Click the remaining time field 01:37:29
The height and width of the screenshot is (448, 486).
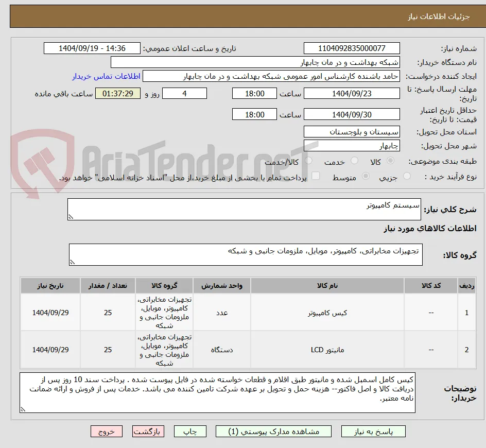[x=118, y=93]
